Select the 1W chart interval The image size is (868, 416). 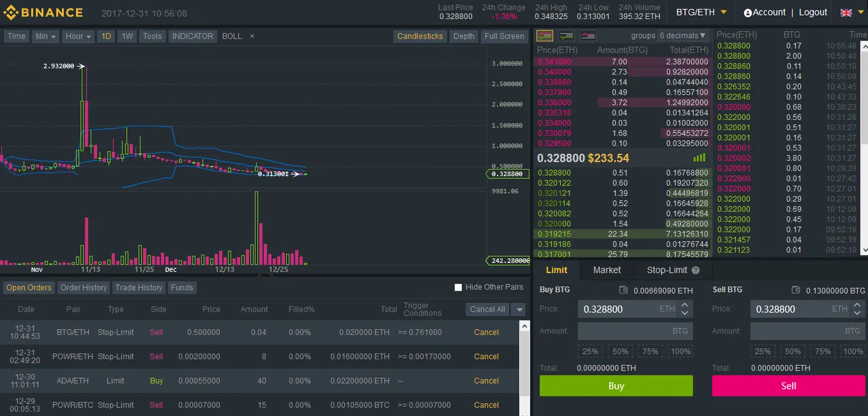pyautogui.click(x=127, y=36)
